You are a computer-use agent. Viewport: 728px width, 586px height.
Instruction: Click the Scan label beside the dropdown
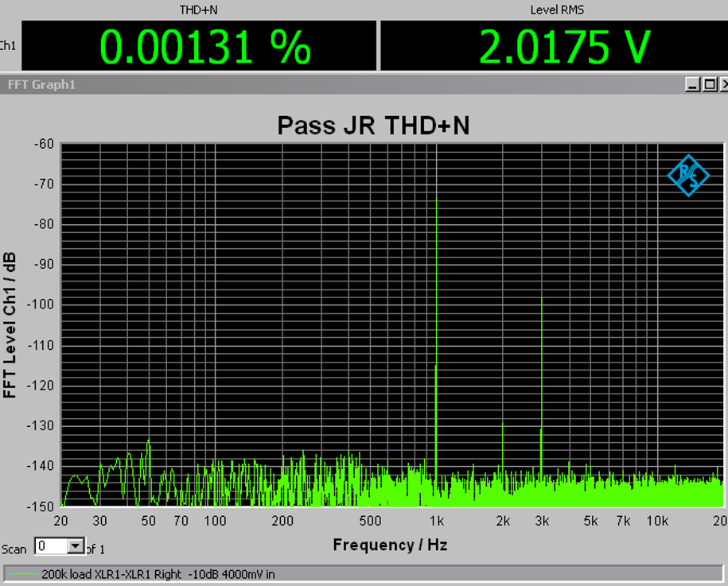14,549
